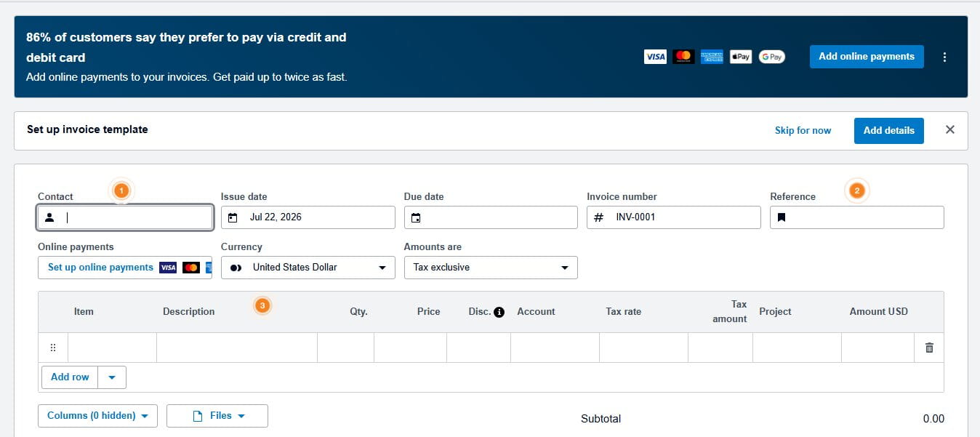The image size is (980, 437).
Task: Click the hash icon beside invoice number
Action: 599,217
